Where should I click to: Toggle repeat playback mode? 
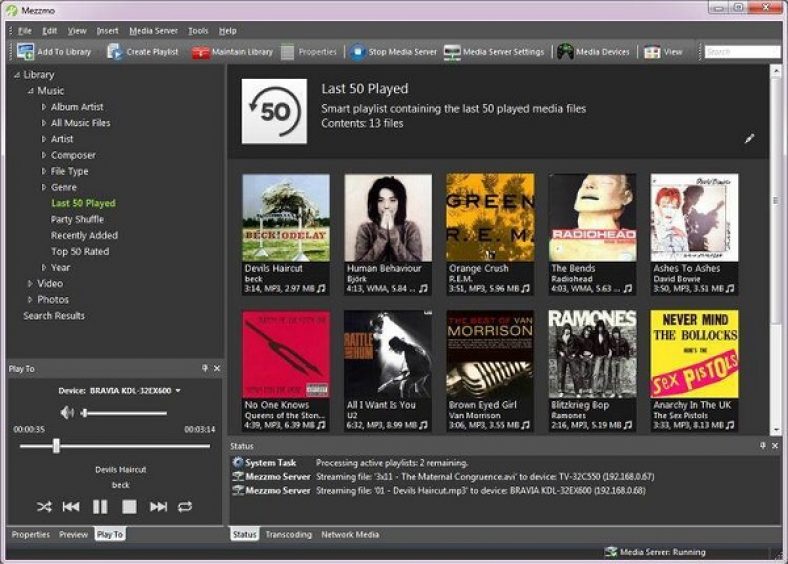pyautogui.click(x=185, y=507)
